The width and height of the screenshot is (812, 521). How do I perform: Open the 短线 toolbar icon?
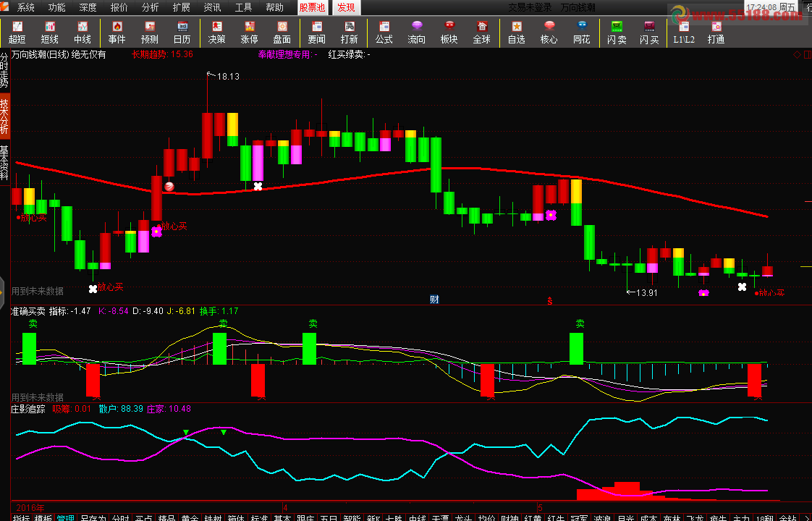tap(50, 33)
